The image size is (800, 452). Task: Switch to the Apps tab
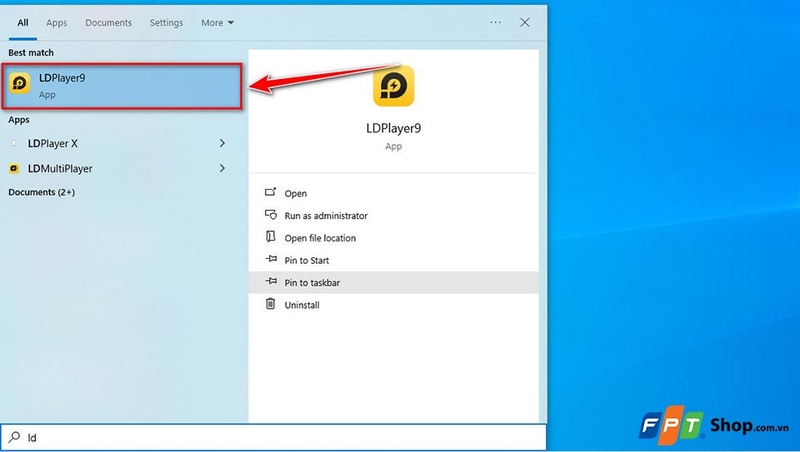pyautogui.click(x=57, y=23)
